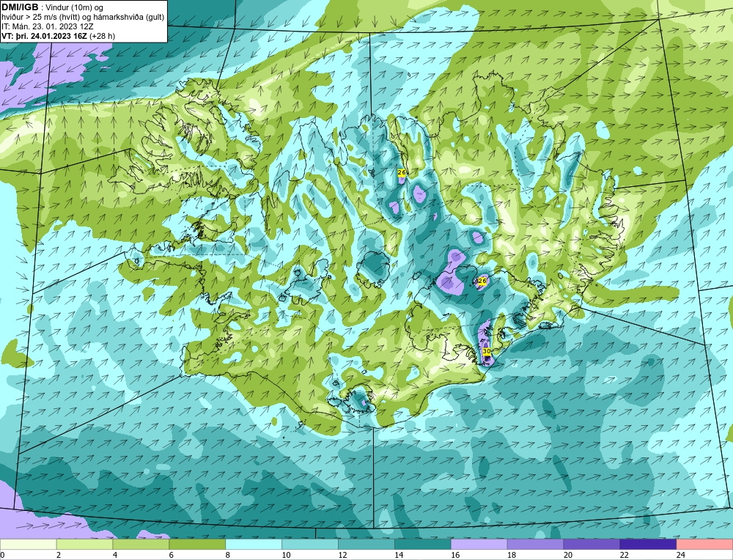Viewport: 733px width, 560px height.
Task: Choose the pink legend swatch above 24 m/s
Action: point(704,545)
